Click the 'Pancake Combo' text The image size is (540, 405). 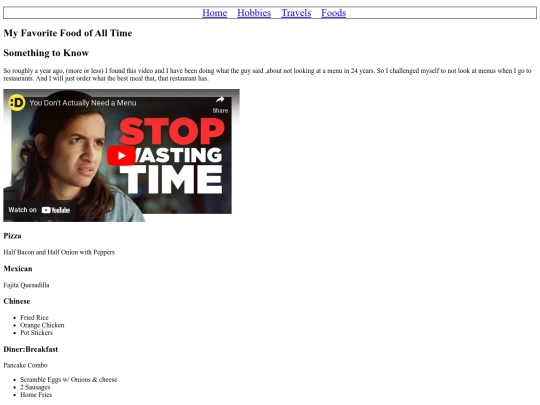click(25, 365)
